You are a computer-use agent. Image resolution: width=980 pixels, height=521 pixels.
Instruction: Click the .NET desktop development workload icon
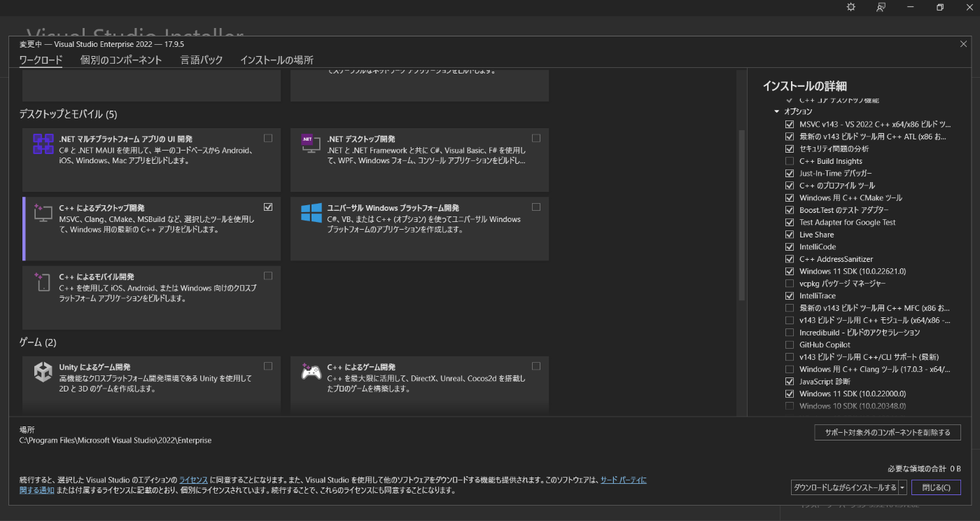click(311, 144)
